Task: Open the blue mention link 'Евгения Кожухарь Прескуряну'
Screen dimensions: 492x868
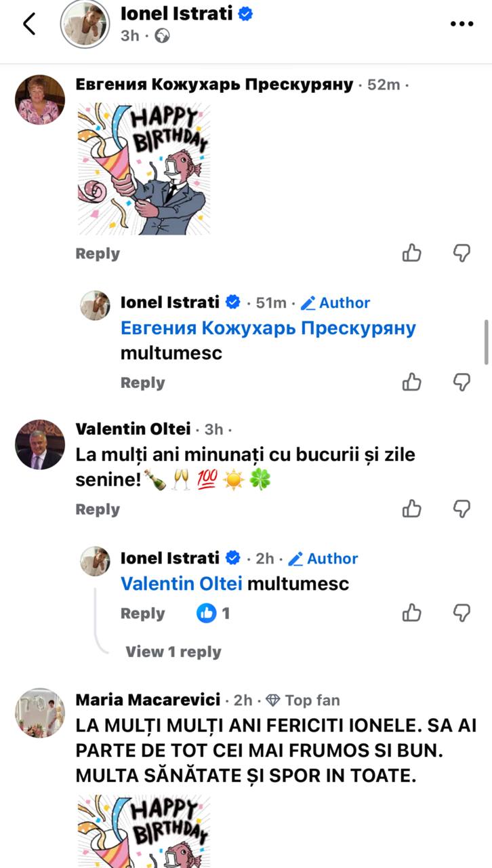Action: [x=268, y=328]
